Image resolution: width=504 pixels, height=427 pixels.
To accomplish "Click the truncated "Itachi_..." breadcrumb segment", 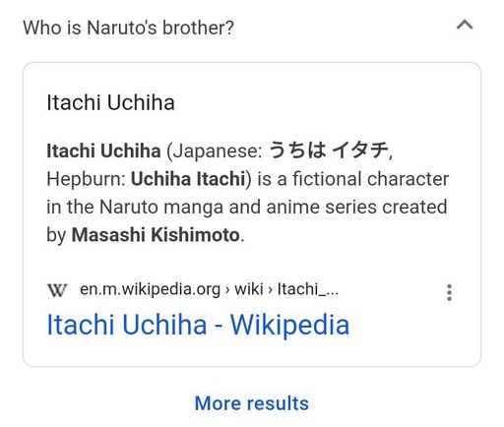I will [308, 289].
